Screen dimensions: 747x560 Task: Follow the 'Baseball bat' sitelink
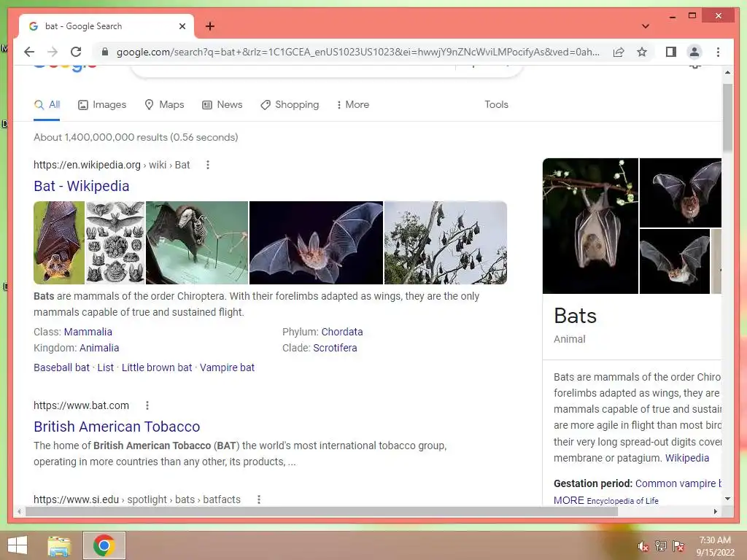coord(61,367)
